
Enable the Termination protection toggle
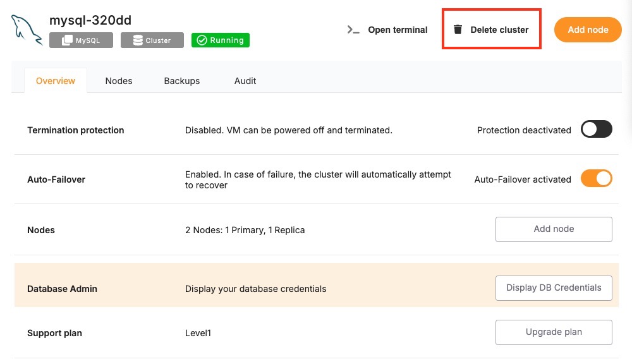click(x=596, y=130)
